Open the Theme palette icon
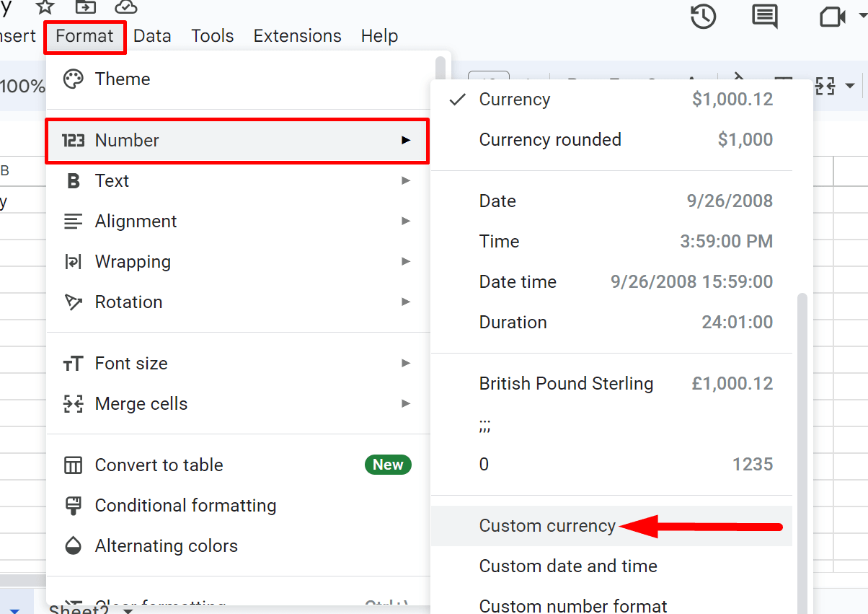The width and height of the screenshot is (868, 614). pyautogui.click(x=73, y=79)
